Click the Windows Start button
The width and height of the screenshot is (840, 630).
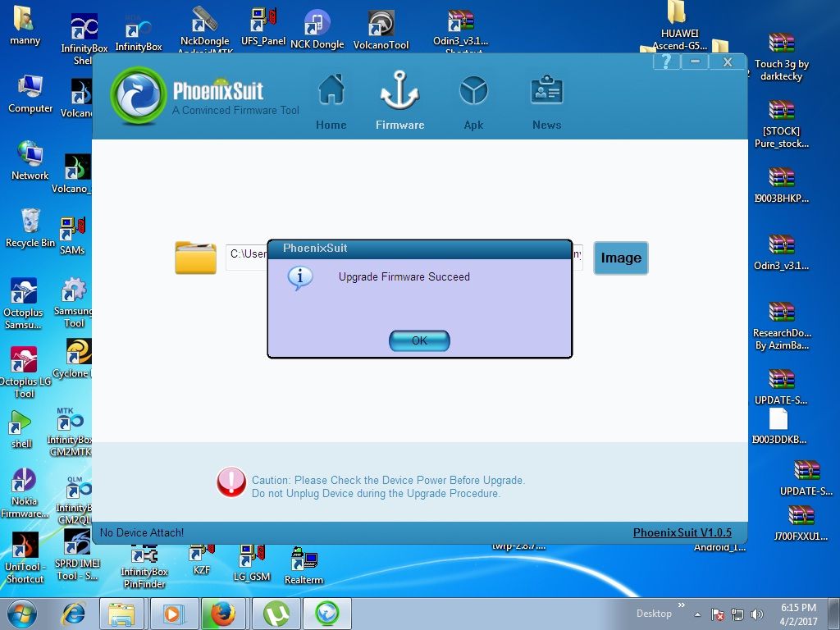(x=22, y=614)
